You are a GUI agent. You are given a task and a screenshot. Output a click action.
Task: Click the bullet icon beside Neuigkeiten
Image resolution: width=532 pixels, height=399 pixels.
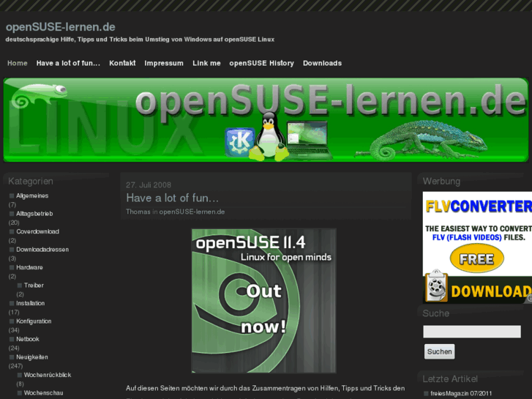(x=12, y=357)
